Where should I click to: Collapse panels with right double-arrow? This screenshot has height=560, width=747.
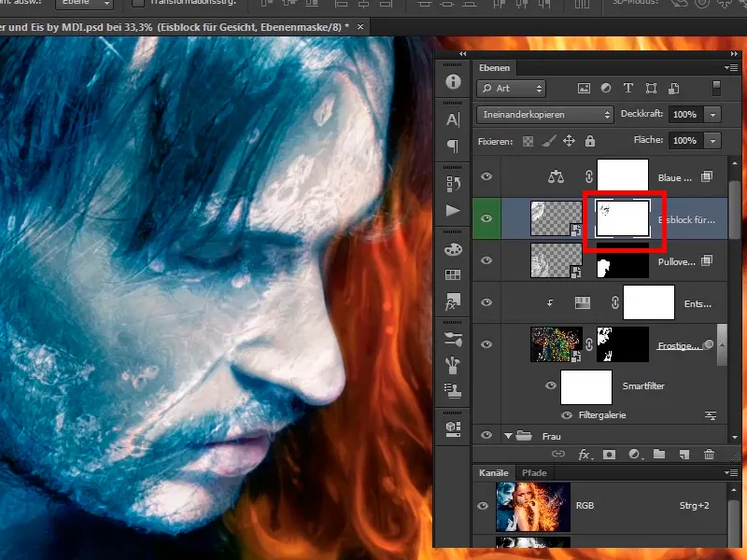coord(734,54)
